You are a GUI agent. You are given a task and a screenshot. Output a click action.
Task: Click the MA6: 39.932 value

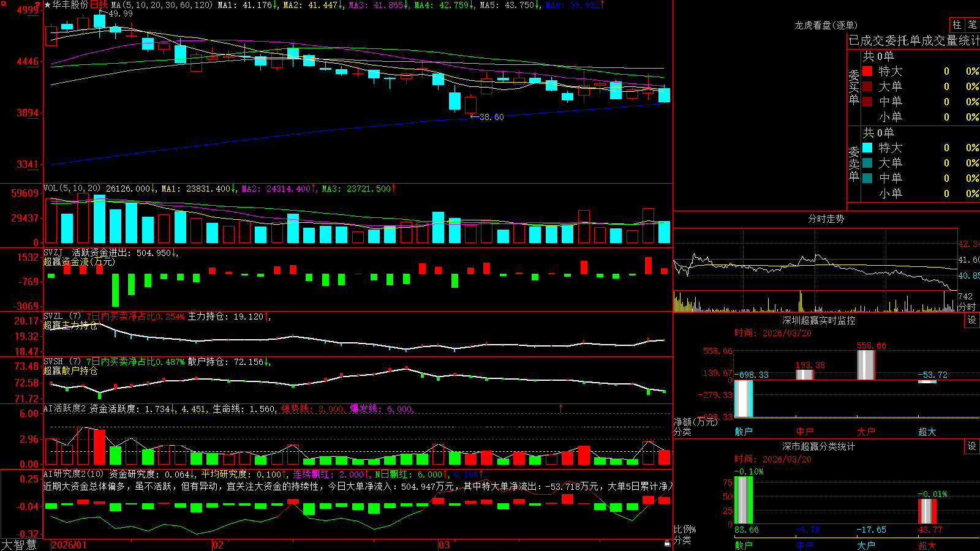coord(575,5)
